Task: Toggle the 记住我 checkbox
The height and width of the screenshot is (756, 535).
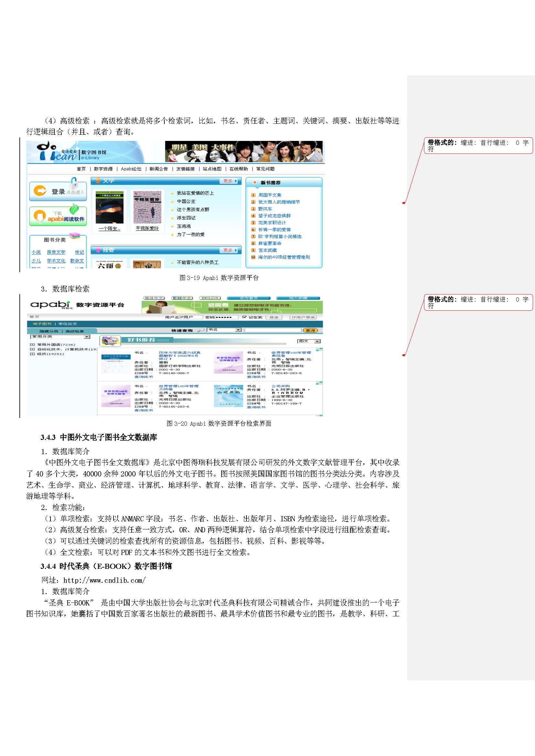Action: [x=245, y=317]
